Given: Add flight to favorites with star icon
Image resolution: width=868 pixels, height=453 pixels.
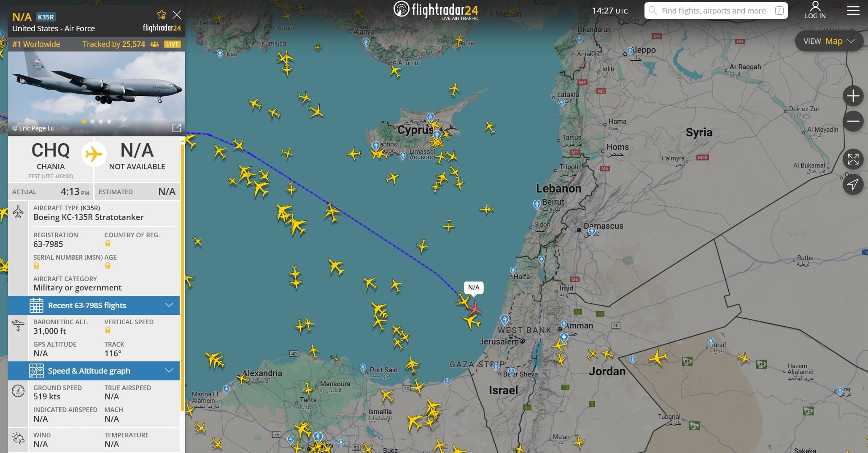Looking at the screenshot, I should coord(161,15).
